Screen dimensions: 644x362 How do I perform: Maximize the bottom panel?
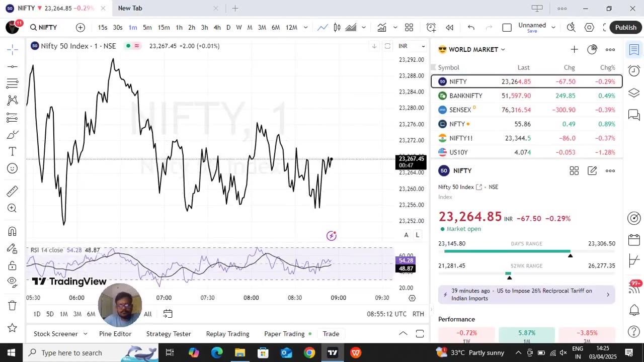[420, 334]
